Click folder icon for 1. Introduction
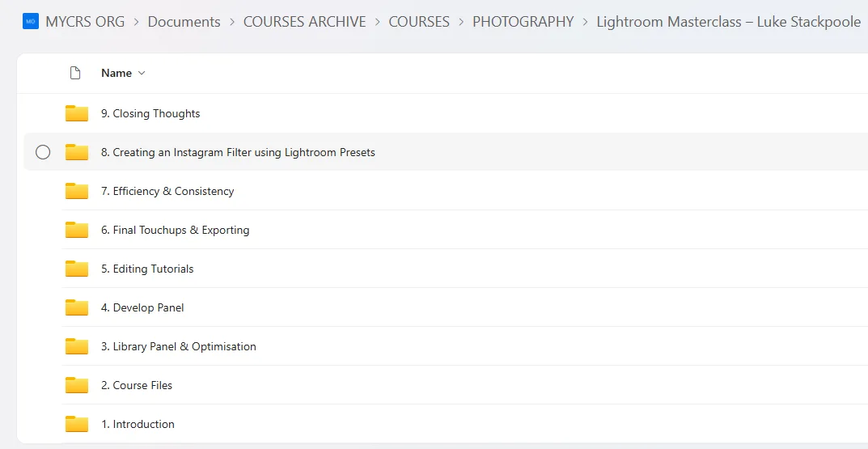 [77, 424]
